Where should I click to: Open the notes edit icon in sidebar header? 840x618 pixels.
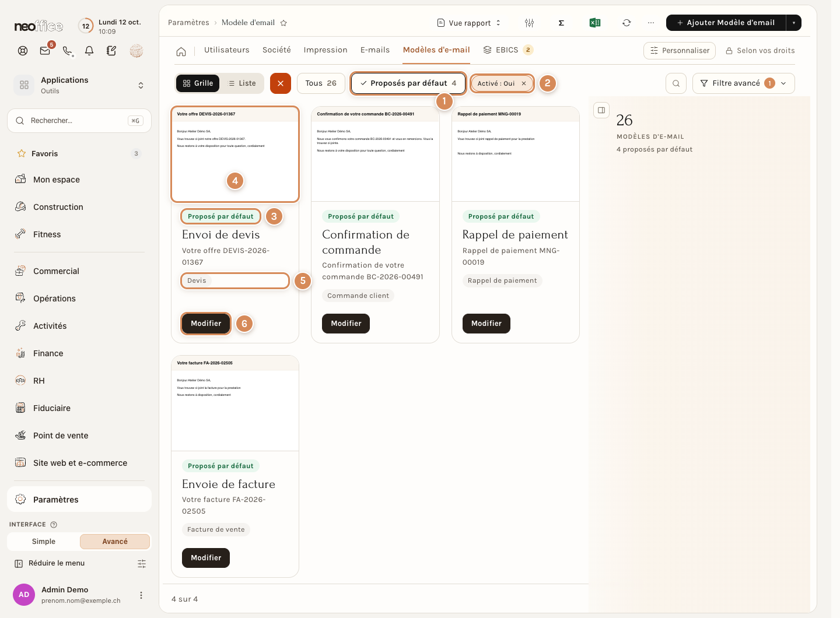[x=111, y=51]
